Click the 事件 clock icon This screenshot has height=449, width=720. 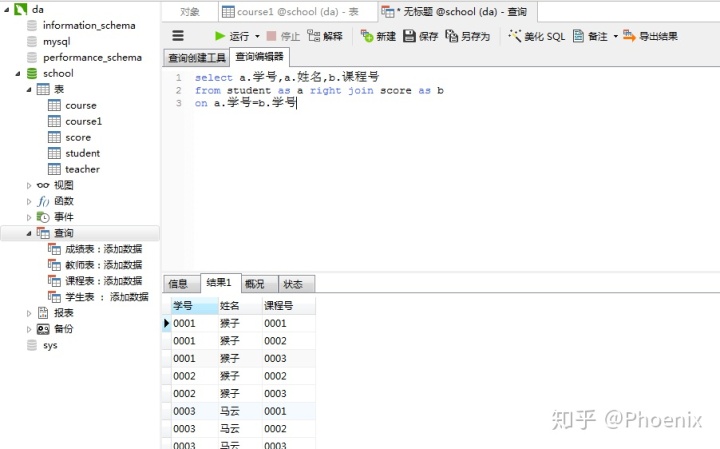coord(43,217)
